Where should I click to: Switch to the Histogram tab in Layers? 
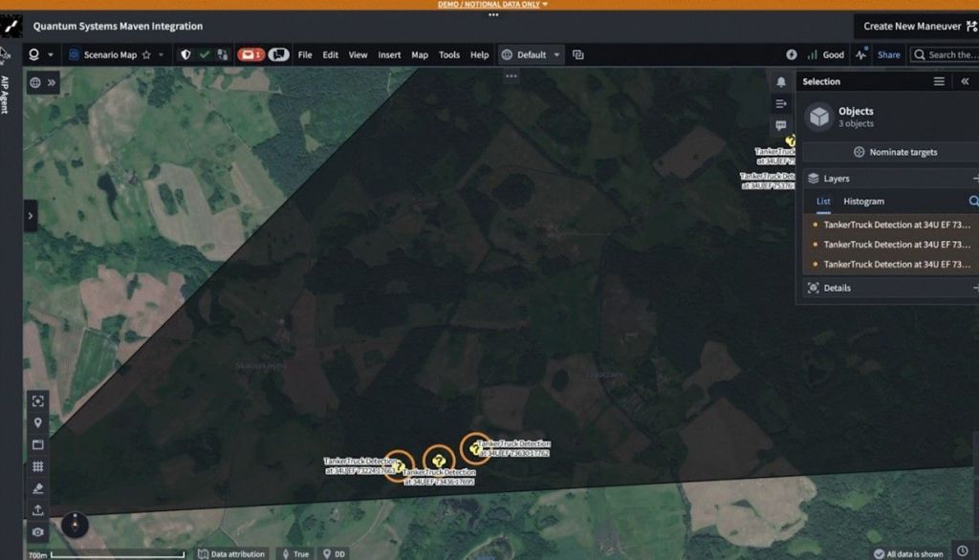coord(863,202)
